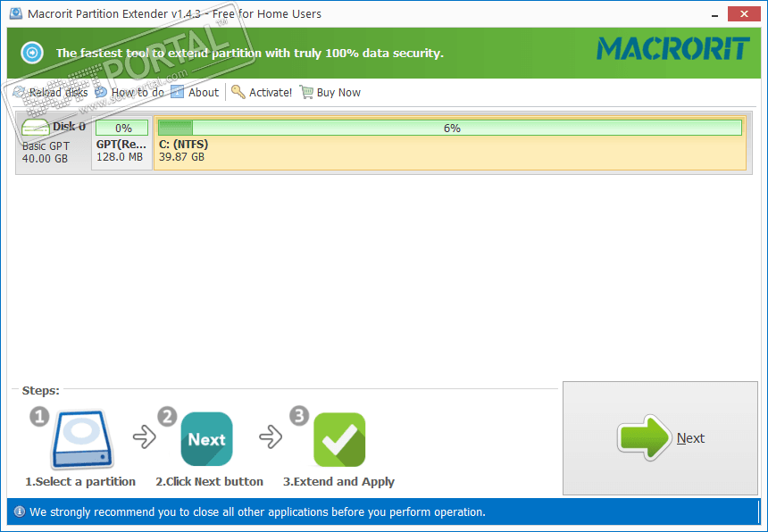This screenshot has width=768, height=532.
Task: Click the 3.Extend and Apply caption
Action: pos(338,482)
